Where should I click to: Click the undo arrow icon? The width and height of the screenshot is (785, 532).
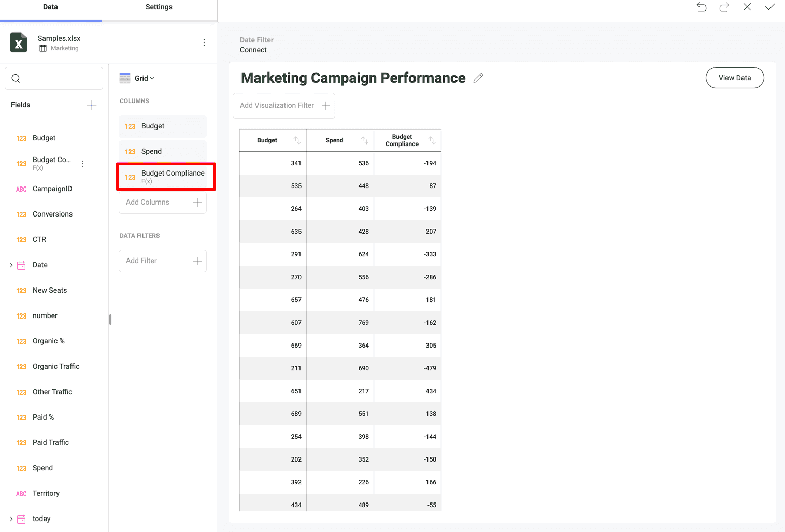[702, 7]
